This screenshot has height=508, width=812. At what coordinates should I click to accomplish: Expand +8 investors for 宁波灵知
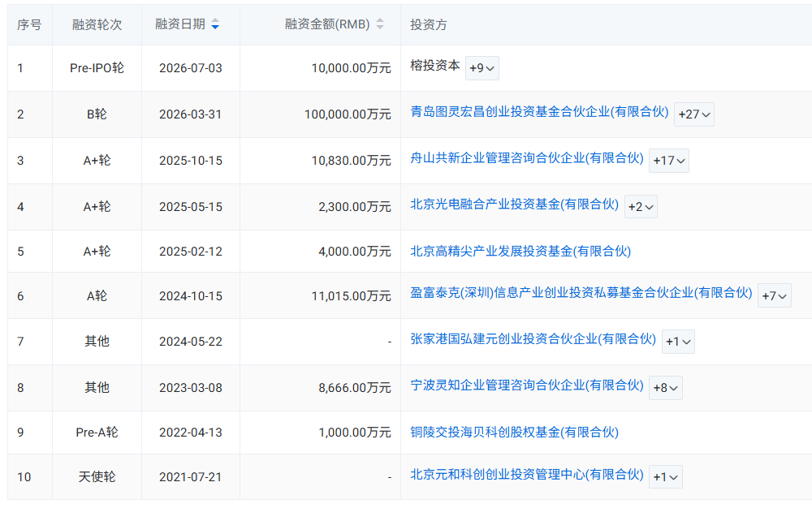(666, 387)
